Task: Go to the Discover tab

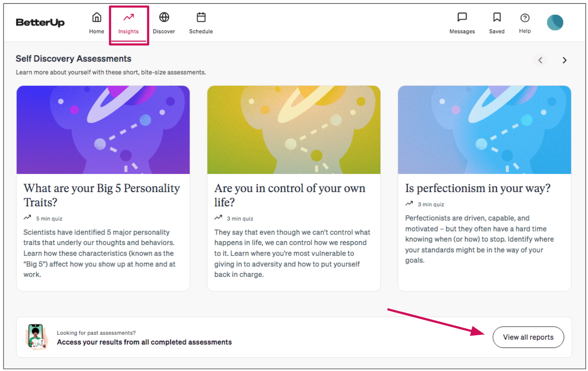Action: click(164, 23)
